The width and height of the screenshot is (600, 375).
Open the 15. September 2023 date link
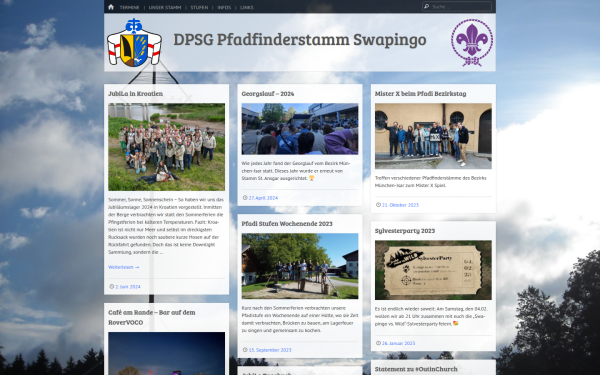click(x=270, y=350)
